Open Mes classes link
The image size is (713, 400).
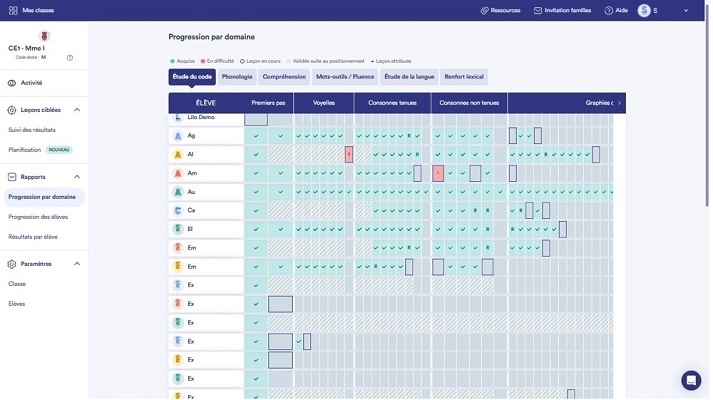click(x=38, y=10)
